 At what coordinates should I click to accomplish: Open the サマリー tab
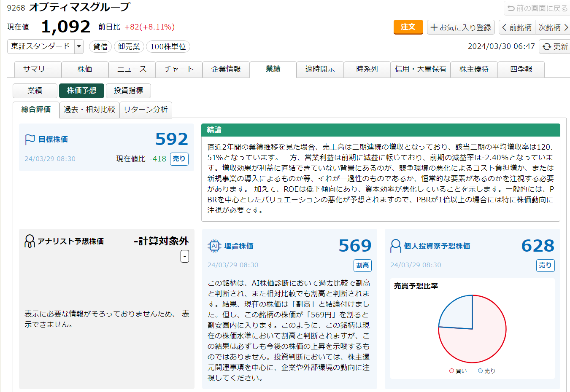coord(38,70)
